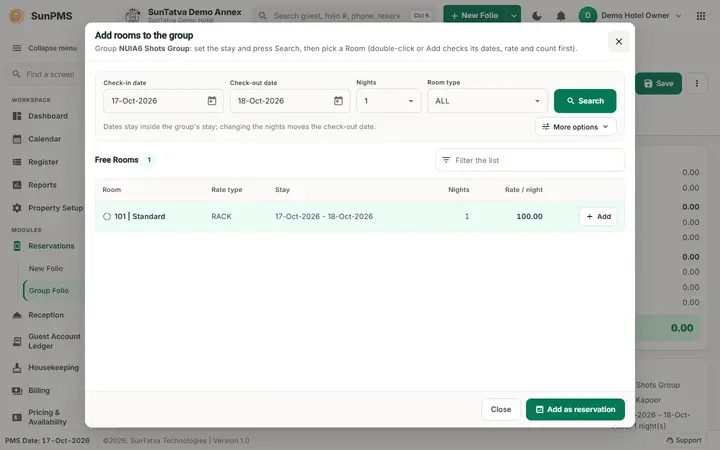The width and height of the screenshot is (720, 450).
Task: Open notifications bell icon
Action: point(561,16)
